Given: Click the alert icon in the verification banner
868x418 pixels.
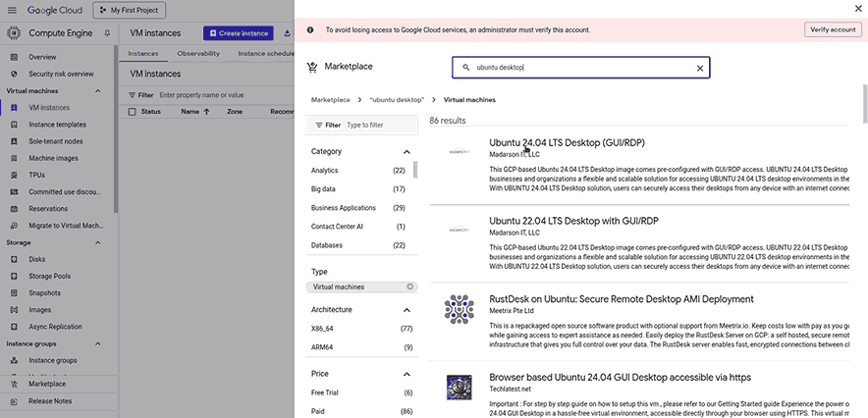Looking at the screenshot, I should 311,29.
